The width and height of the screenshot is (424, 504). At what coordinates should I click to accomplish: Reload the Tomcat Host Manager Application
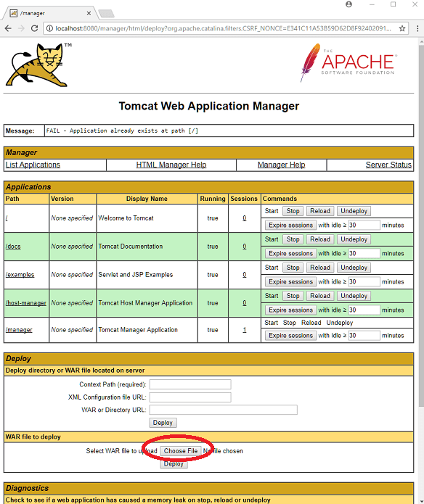(x=320, y=296)
